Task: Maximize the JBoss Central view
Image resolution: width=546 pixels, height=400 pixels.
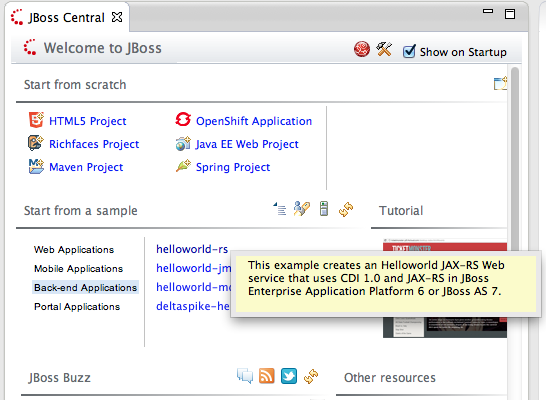Action: click(x=510, y=14)
